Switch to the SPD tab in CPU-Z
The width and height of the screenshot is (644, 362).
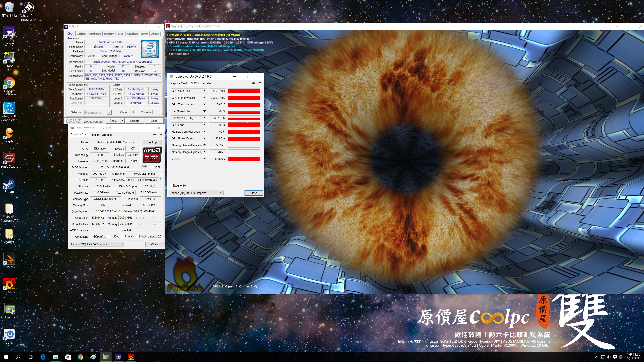(x=120, y=34)
